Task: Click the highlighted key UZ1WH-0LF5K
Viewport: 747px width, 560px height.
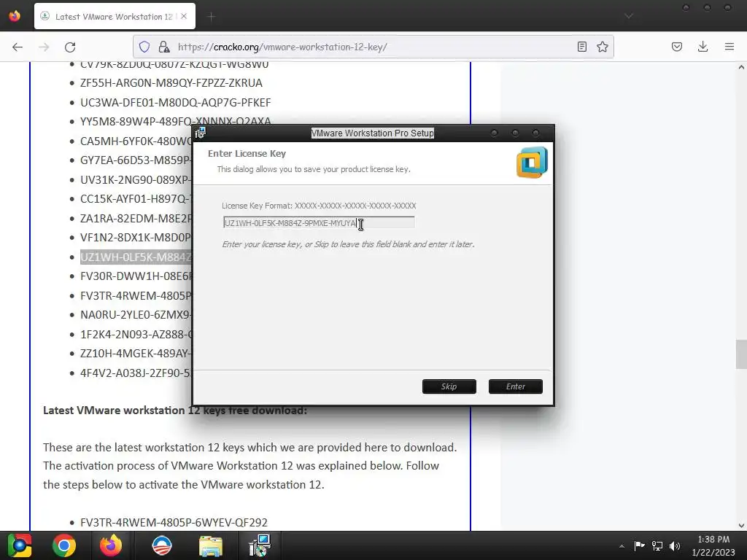Action: click(136, 257)
